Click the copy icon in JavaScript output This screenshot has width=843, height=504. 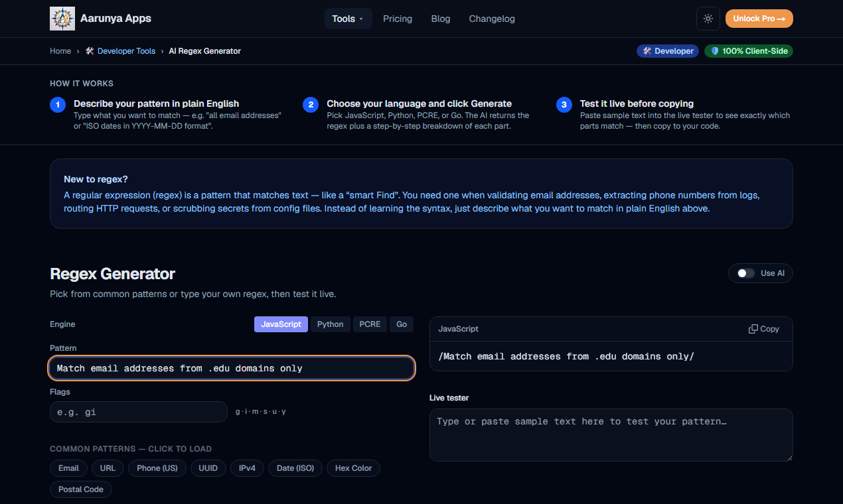753,329
